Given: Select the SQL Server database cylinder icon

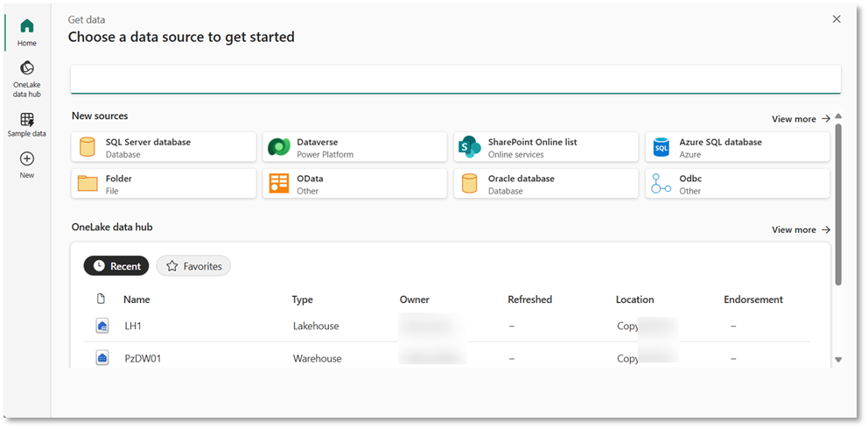Looking at the screenshot, I should 87,147.
